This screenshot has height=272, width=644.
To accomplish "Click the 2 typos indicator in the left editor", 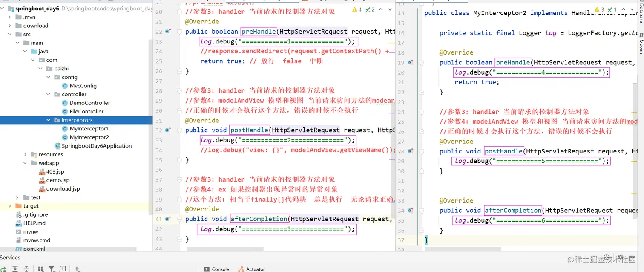I will (x=371, y=9).
